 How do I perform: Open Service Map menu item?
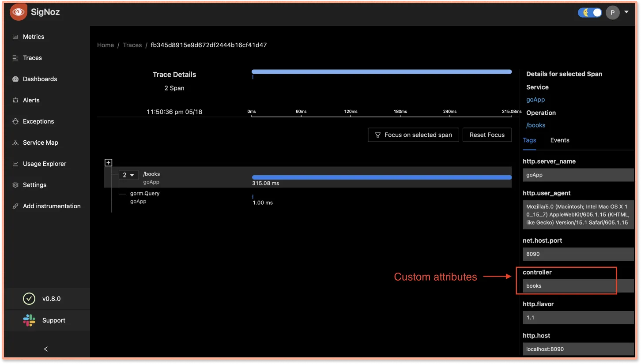click(x=40, y=143)
